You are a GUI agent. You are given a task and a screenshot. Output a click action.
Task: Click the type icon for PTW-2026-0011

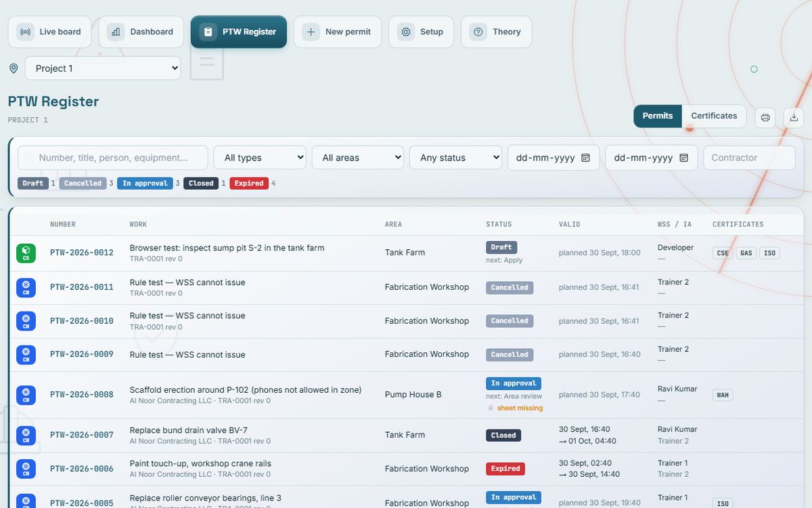coord(26,287)
